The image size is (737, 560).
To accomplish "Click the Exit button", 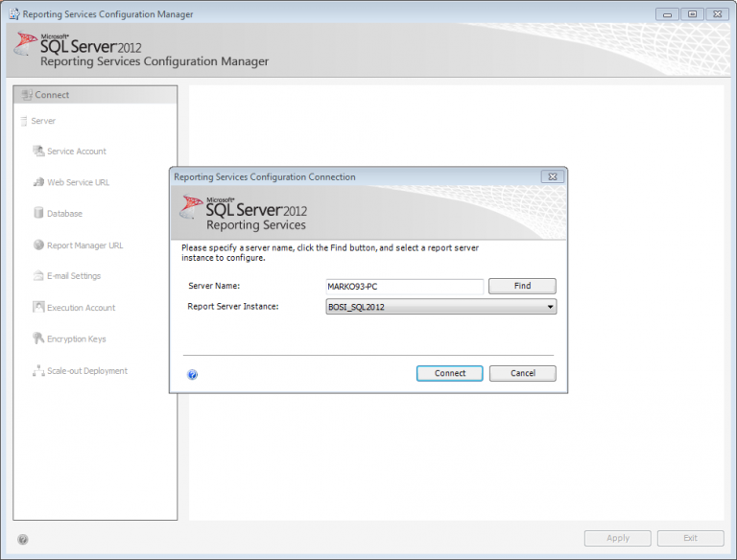I will (x=691, y=538).
